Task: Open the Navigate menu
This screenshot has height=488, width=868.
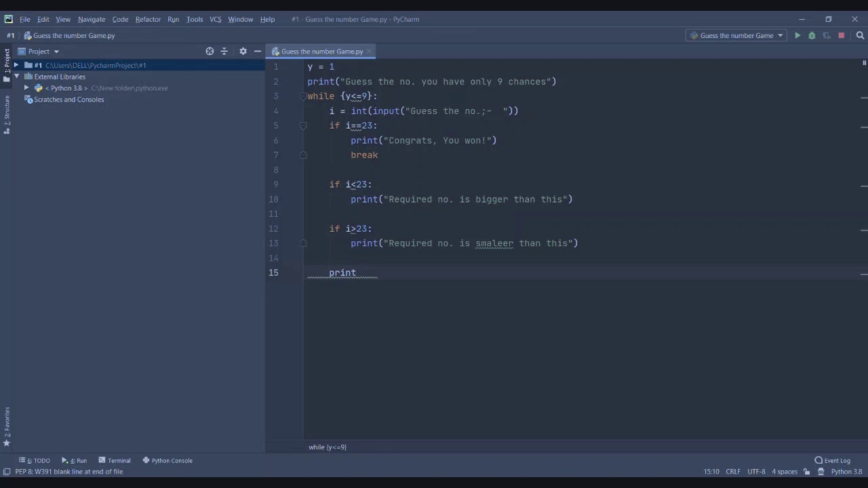Action: click(x=92, y=19)
